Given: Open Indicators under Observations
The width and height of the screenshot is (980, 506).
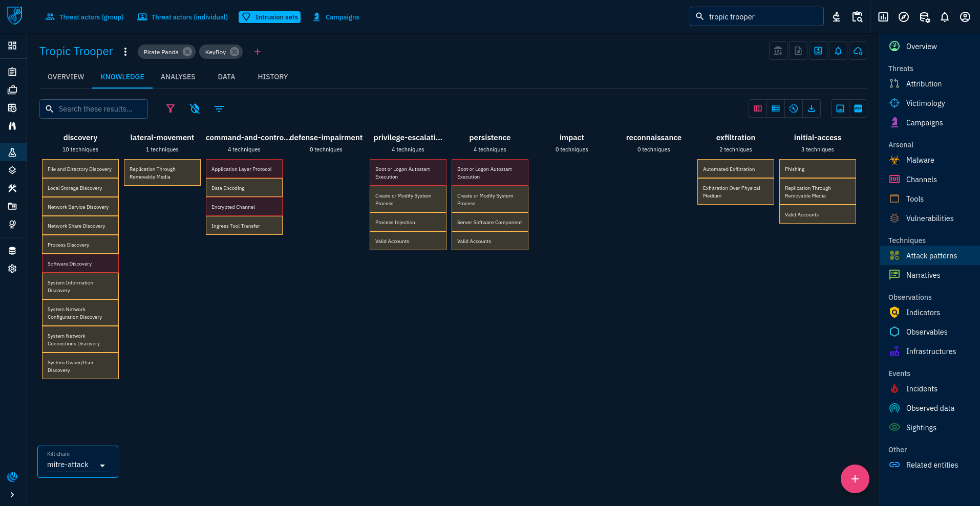Looking at the screenshot, I should coord(930,313).
